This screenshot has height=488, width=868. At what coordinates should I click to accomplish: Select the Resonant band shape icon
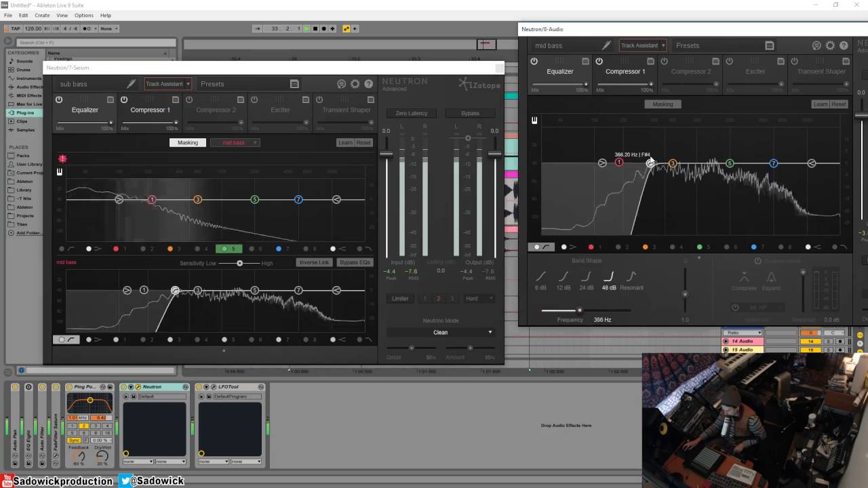coord(631,277)
